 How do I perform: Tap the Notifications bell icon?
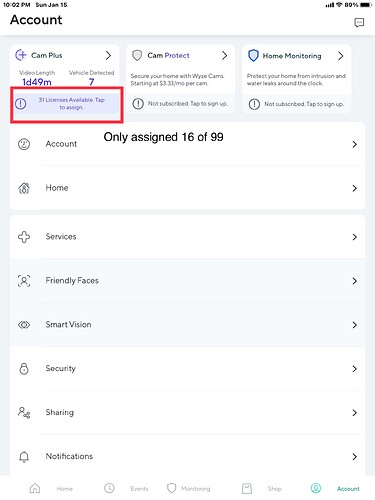[24, 457]
